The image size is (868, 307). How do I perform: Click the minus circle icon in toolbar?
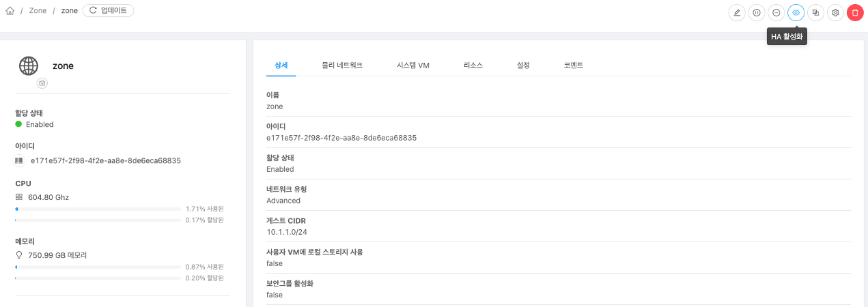(776, 12)
